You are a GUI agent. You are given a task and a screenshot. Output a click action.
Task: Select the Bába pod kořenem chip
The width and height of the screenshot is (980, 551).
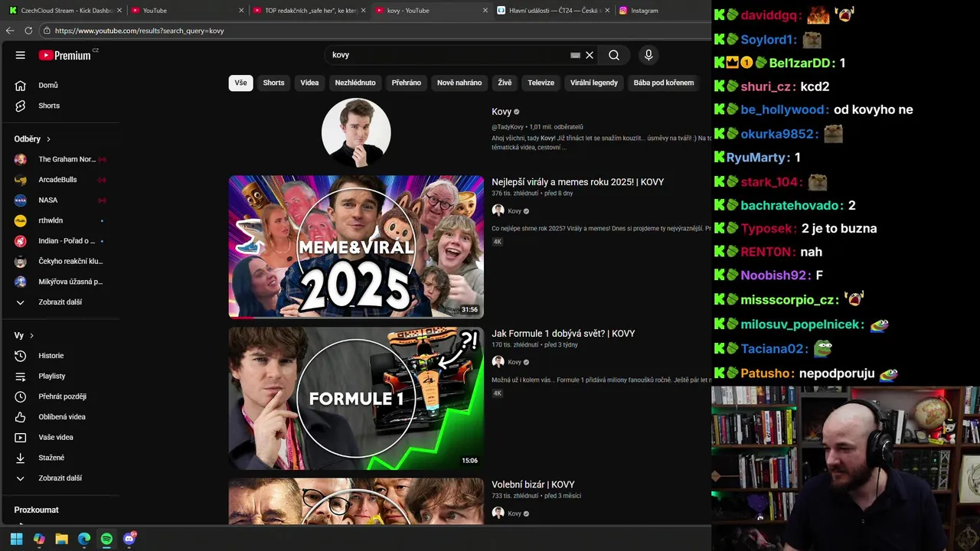664,83
